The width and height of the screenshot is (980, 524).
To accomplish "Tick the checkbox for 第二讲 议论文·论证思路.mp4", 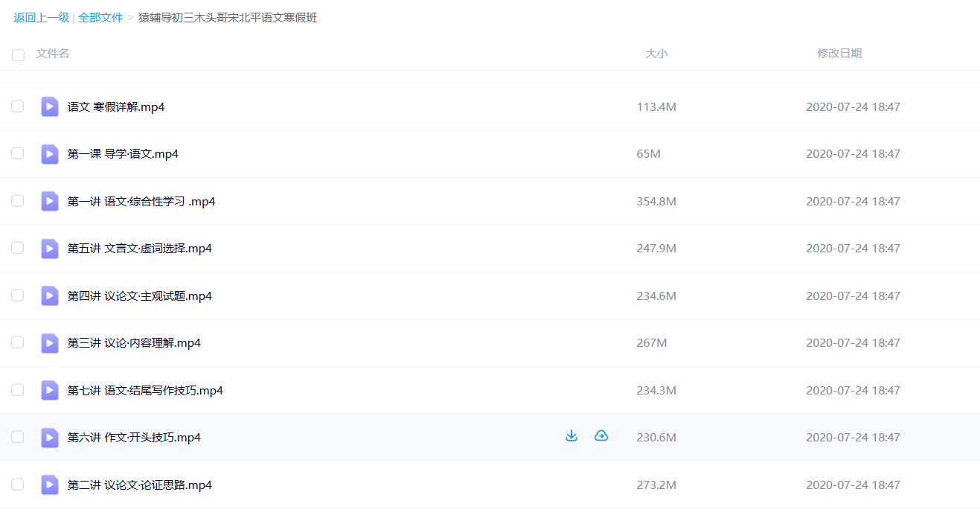I will [x=17, y=485].
